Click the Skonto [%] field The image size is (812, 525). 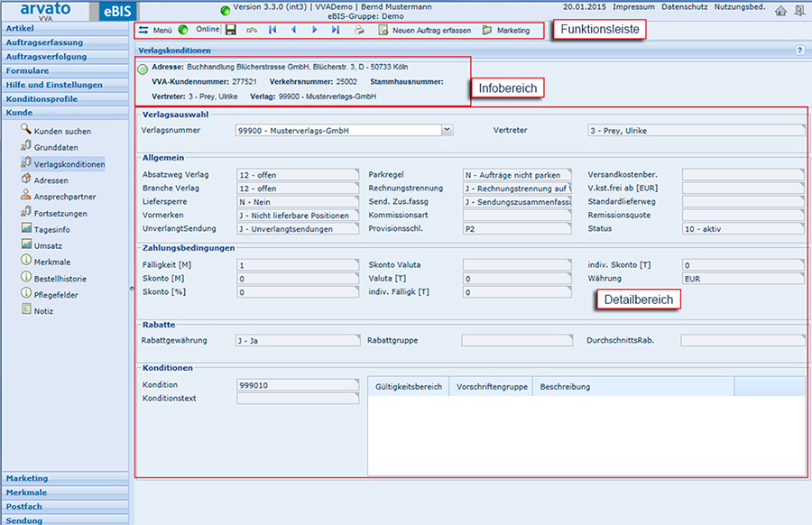[x=297, y=292]
